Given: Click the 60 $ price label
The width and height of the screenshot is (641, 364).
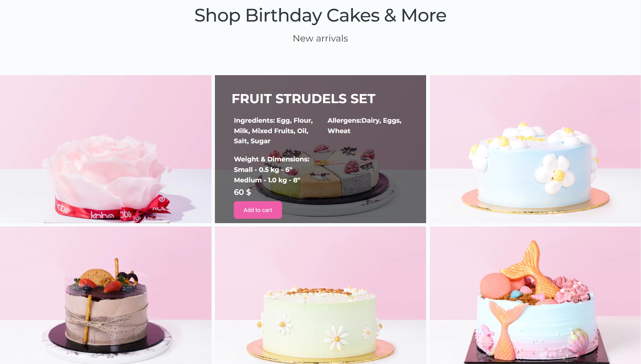Looking at the screenshot, I should (242, 192).
